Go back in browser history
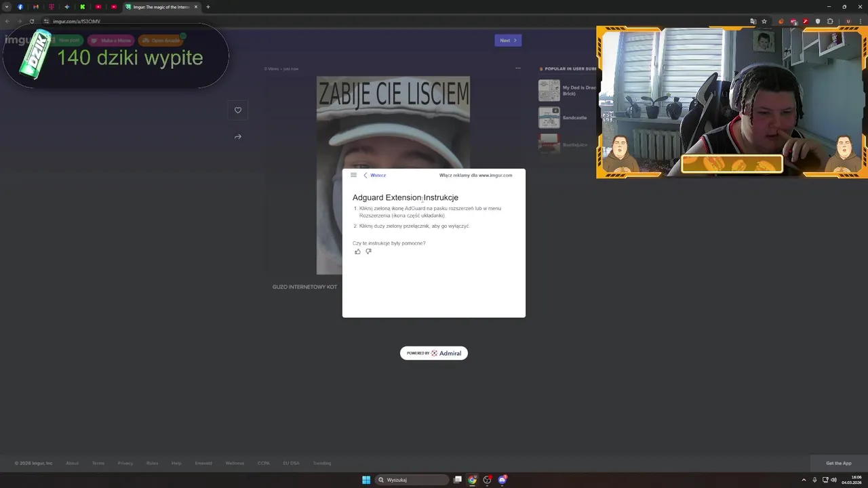868x488 pixels. 7,21
